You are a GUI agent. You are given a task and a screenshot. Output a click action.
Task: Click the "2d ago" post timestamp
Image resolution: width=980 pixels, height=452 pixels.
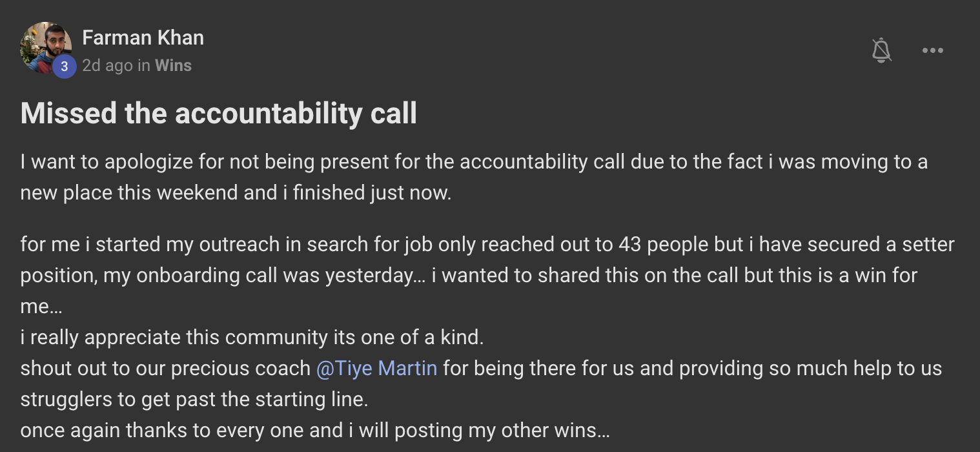tap(107, 65)
